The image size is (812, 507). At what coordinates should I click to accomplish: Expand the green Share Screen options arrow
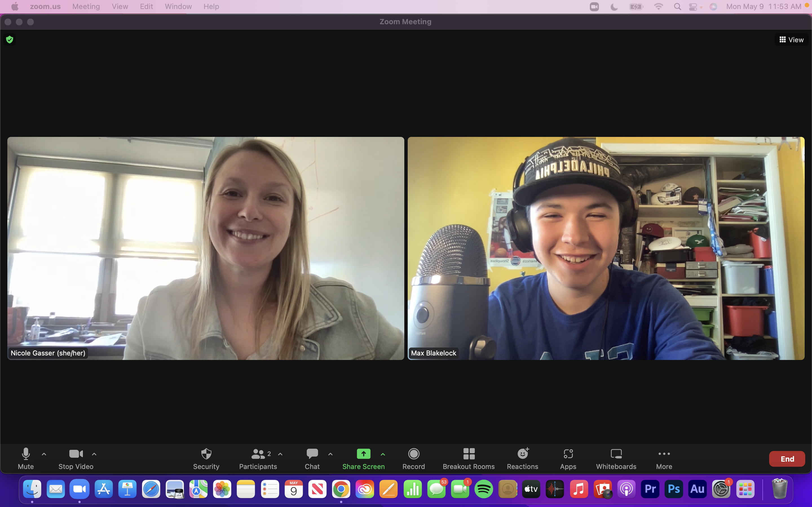[383, 454]
